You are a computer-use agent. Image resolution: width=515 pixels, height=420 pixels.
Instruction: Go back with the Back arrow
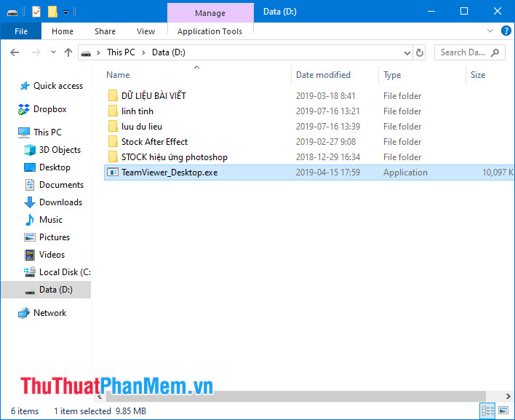pos(15,52)
